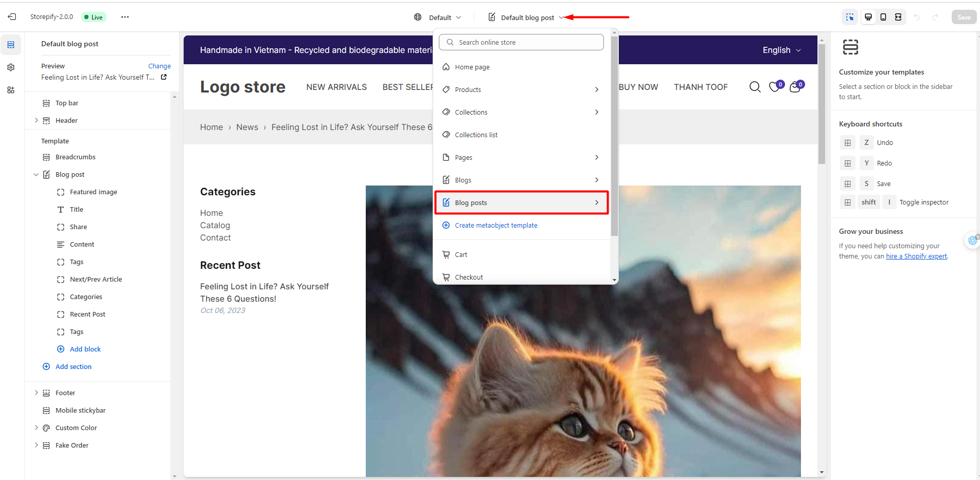Expand the Header section
The height and width of the screenshot is (480, 980).
click(36, 120)
